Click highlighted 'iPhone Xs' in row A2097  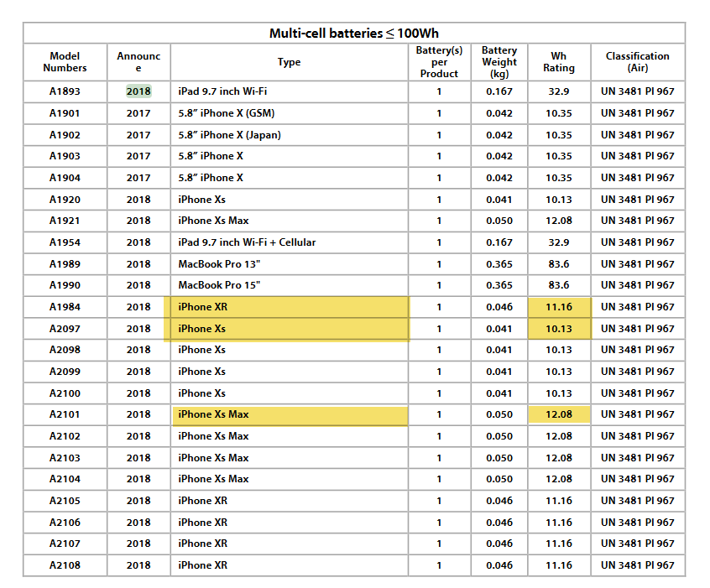pyautogui.click(x=201, y=329)
